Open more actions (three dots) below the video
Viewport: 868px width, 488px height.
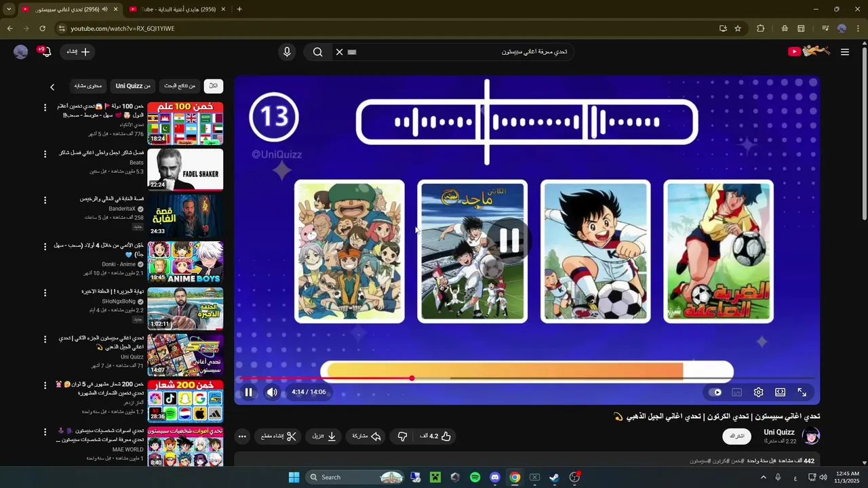(242, 436)
